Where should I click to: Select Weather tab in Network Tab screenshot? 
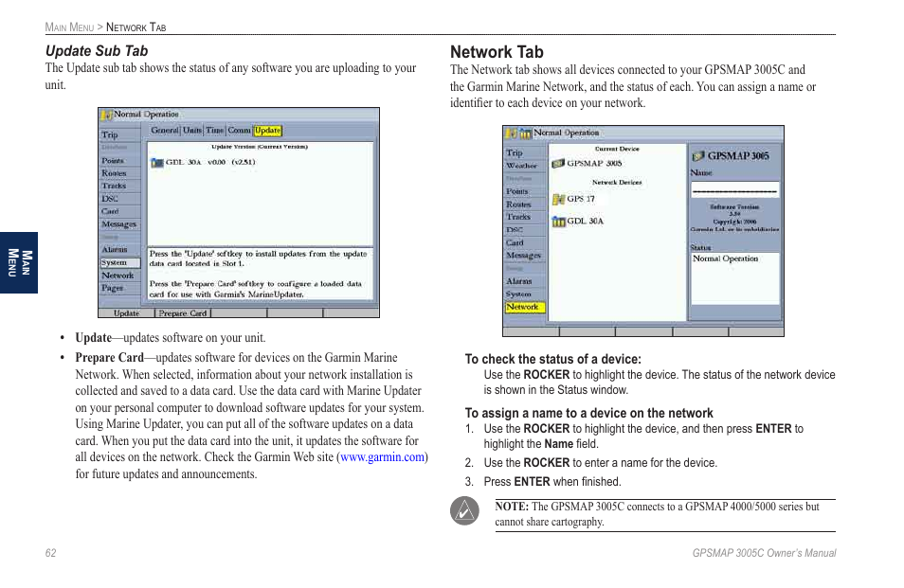pyautogui.click(x=525, y=166)
